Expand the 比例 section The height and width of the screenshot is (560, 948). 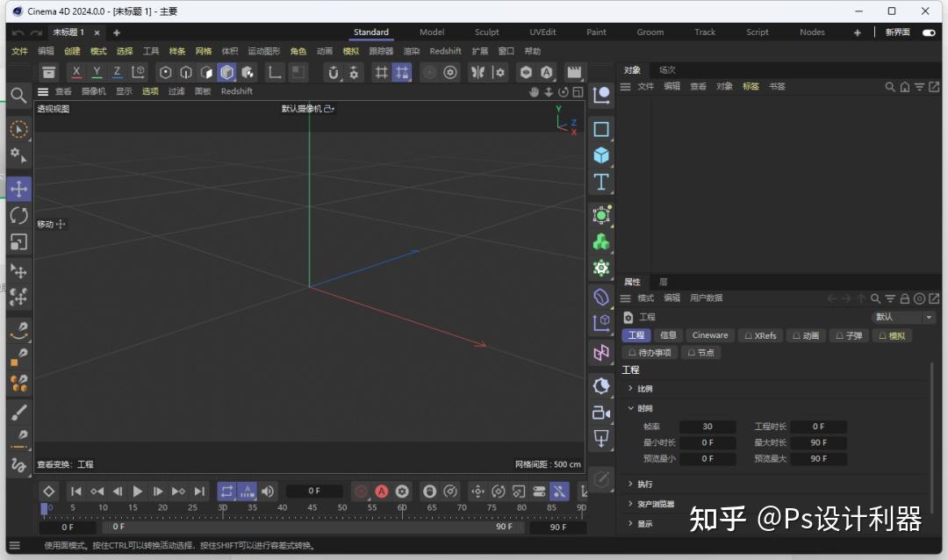click(643, 388)
